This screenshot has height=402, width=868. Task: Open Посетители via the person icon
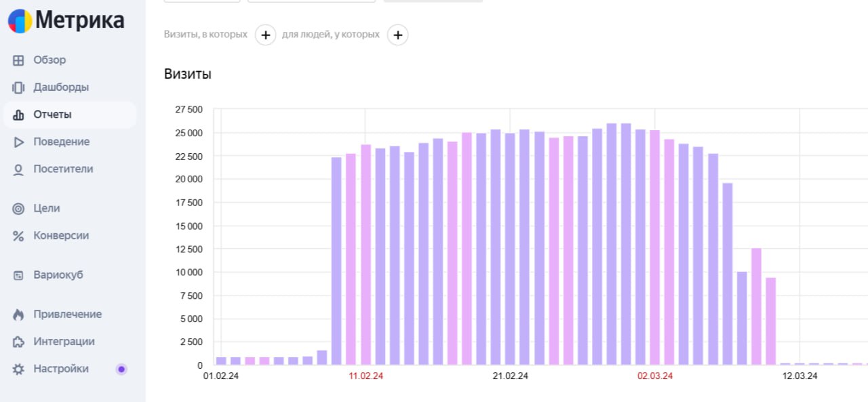18,169
